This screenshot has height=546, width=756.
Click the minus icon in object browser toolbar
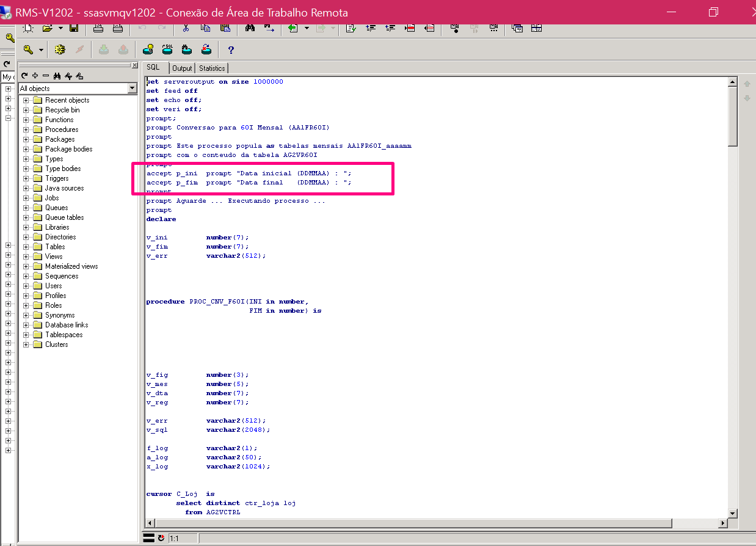tap(45, 76)
